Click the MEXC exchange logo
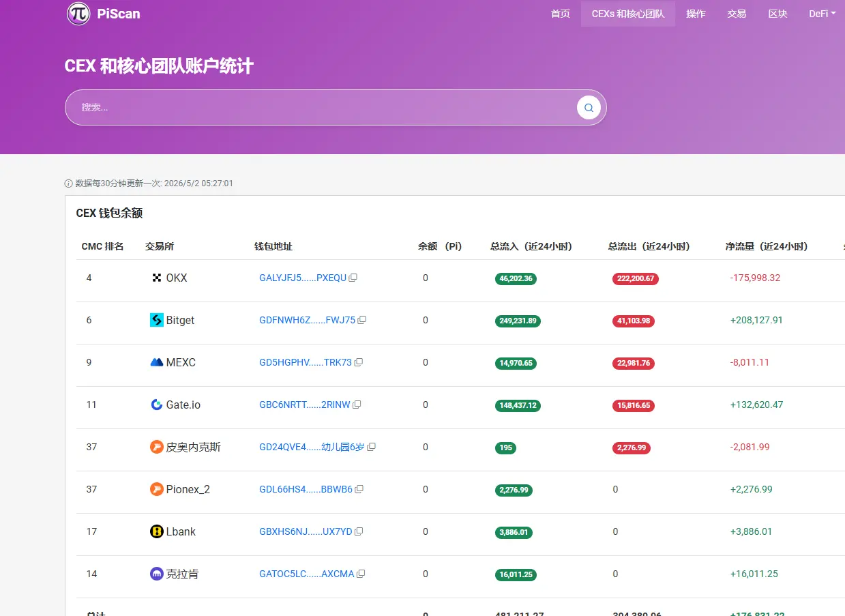The width and height of the screenshot is (845, 616). (x=157, y=362)
